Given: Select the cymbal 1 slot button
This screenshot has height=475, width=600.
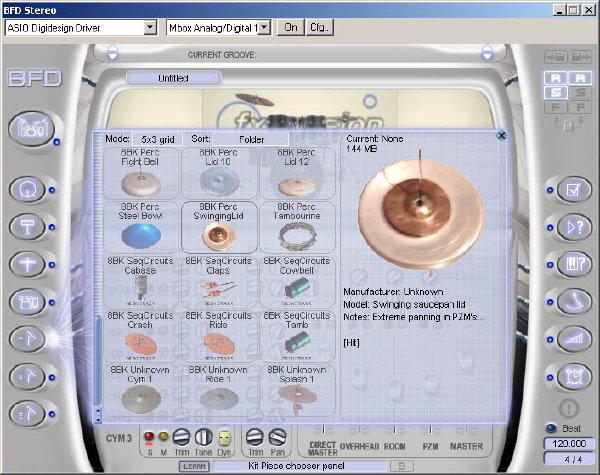Looking at the screenshot, I should tap(28, 339).
